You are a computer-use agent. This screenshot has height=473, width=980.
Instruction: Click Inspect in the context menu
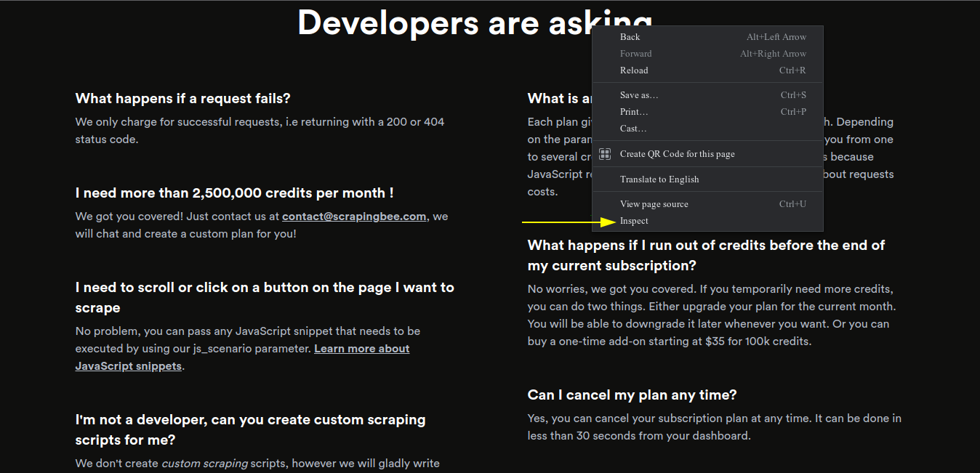[x=634, y=221]
